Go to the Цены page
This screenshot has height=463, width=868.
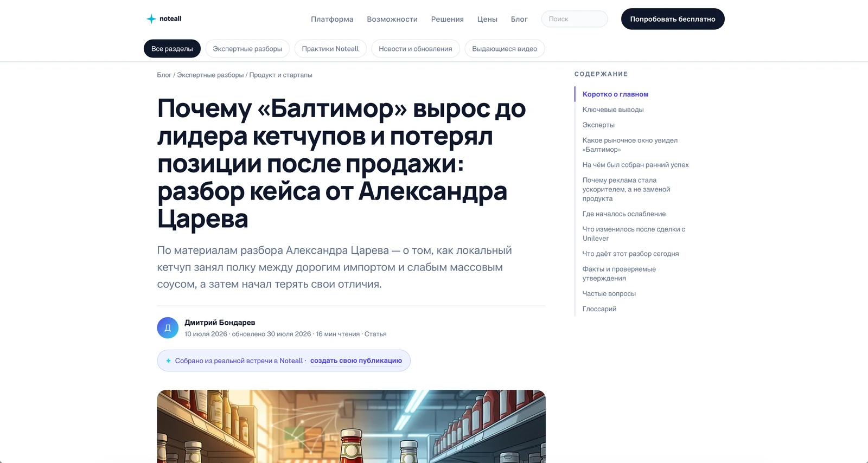point(487,19)
